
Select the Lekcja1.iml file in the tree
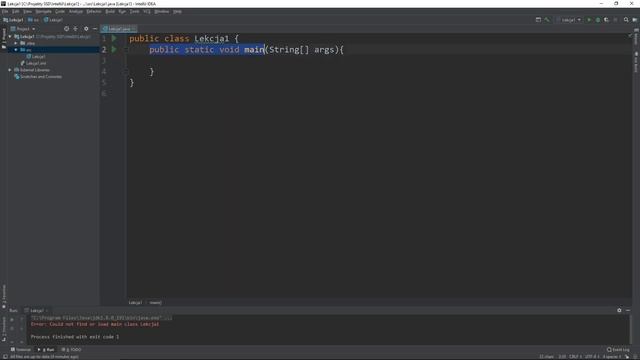click(x=33, y=63)
